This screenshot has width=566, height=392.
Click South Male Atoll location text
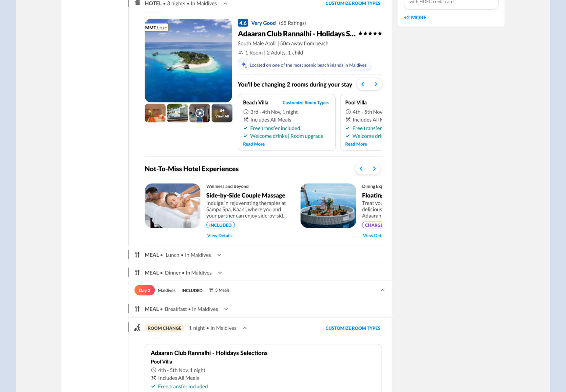tap(257, 43)
